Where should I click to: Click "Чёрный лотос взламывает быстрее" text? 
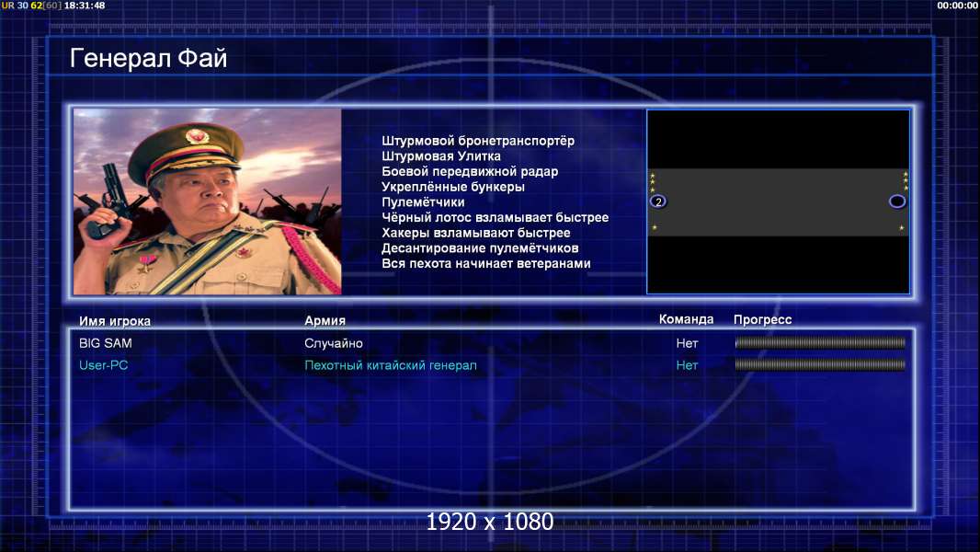coord(495,217)
